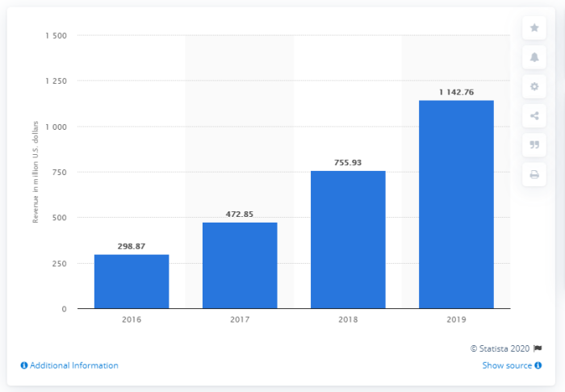Click the 1 000 y-axis label
This screenshot has height=392, width=565.
(56, 127)
